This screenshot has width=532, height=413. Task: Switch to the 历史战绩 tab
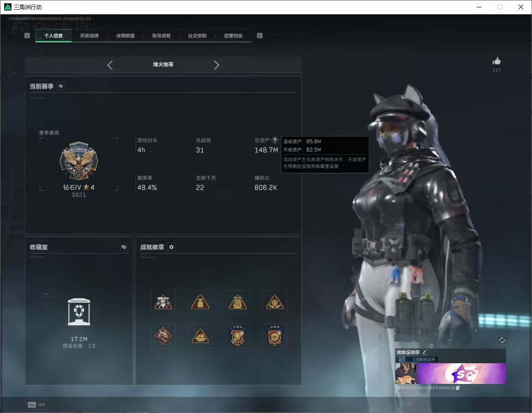pyautogui.click(x=89, y=35)
